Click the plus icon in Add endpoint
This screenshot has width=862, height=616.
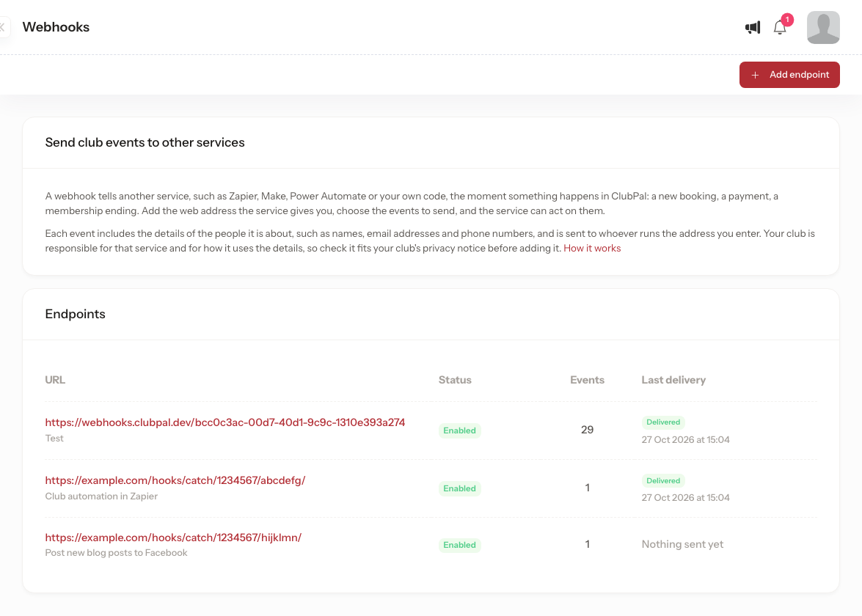pyautogui.click(x=756, y=75)
